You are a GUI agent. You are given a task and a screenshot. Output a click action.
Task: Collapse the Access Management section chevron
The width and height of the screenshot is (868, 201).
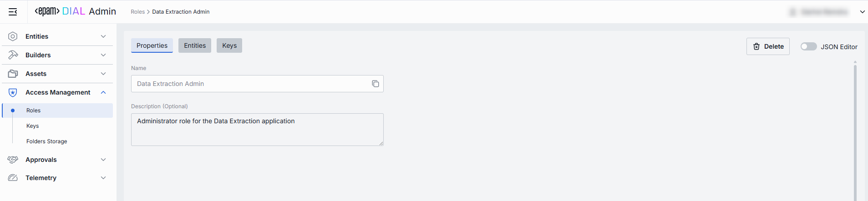(103, 92)
